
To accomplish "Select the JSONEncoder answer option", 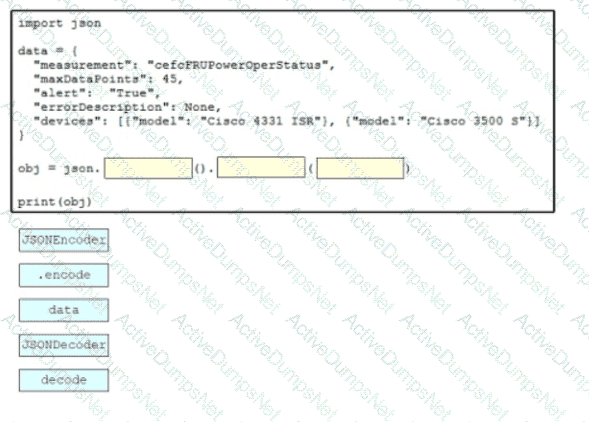I will [64, 240].
